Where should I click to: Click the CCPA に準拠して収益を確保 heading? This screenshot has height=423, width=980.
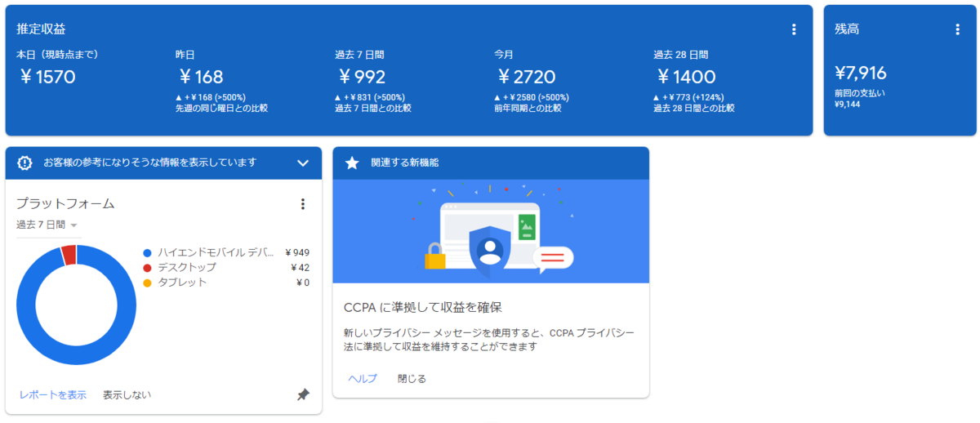(x=422, y=307)
